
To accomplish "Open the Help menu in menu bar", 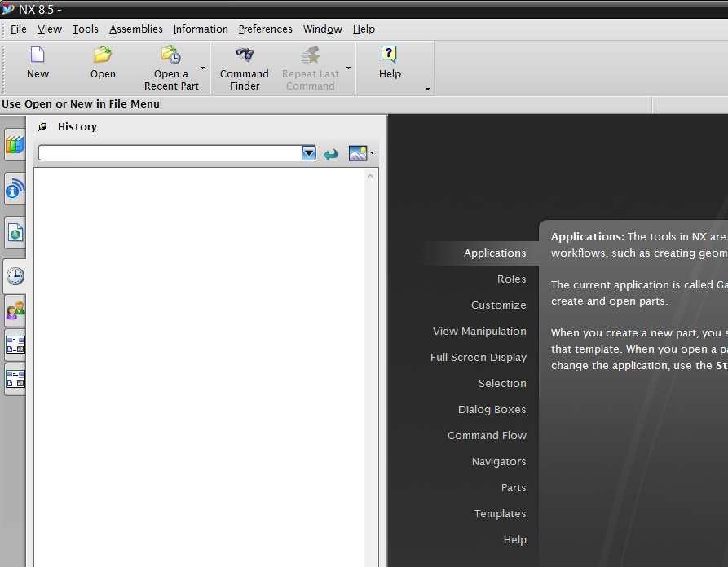I will (x=364, y=29).
